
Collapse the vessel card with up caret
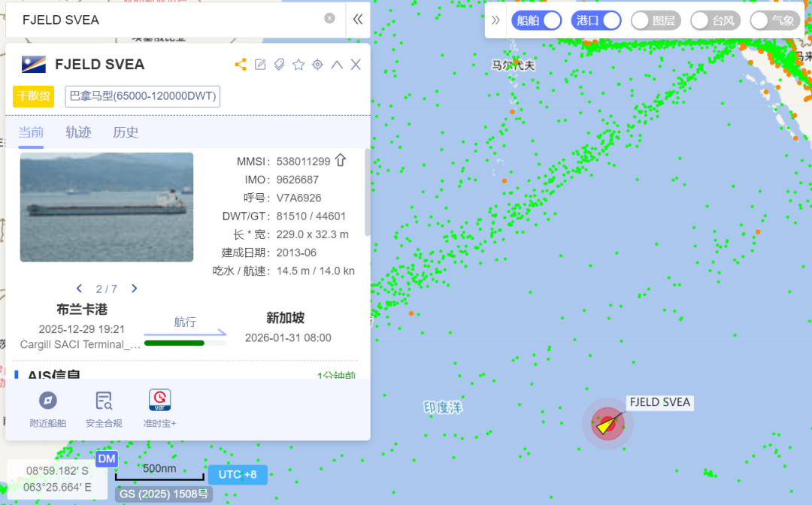click(x=337, y=64)
